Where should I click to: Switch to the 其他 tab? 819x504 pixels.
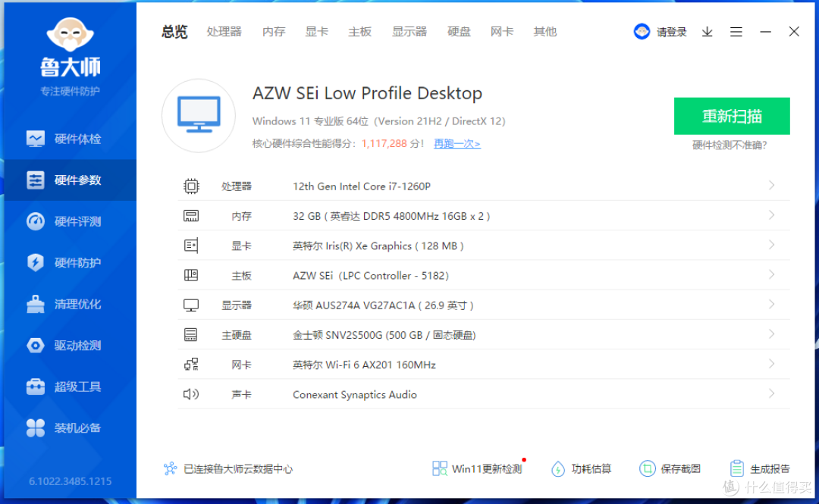[x=544, y=32]
